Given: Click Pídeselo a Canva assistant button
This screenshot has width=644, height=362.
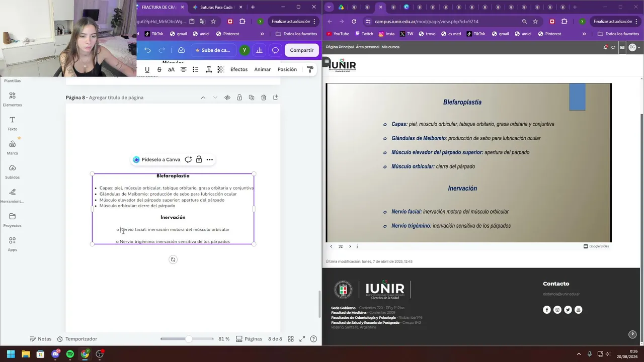Looking at the screenshot, I should [156, 159].
